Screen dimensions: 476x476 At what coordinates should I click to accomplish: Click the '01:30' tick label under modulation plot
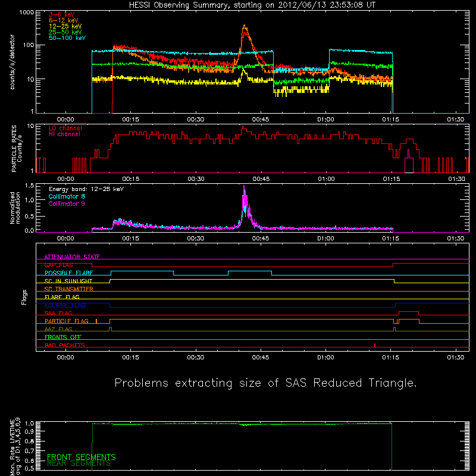tap(456, 239)
